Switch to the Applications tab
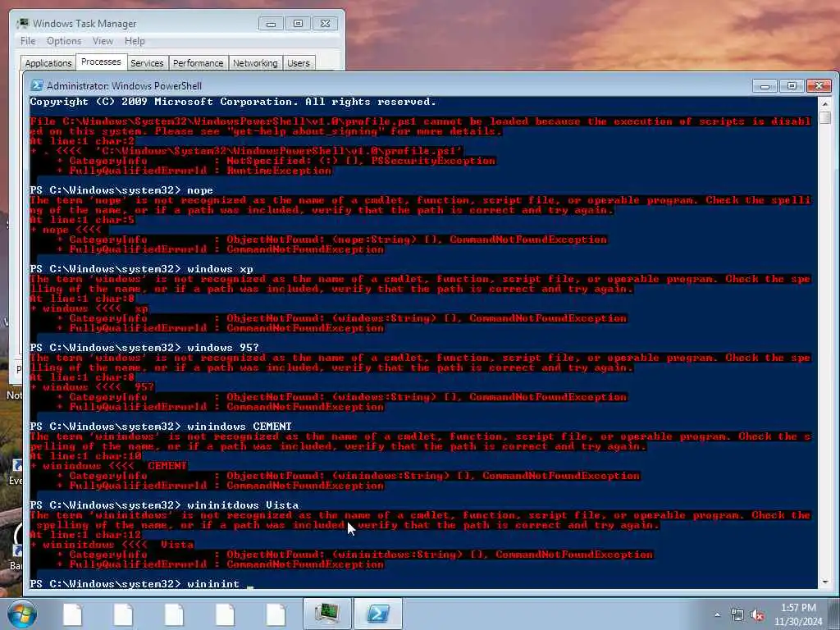 point(48,63)
